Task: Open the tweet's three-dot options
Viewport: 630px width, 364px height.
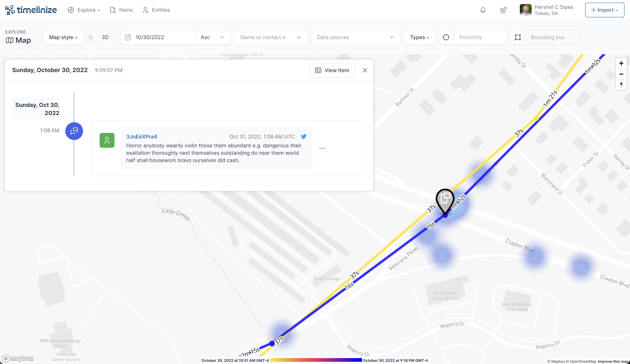Action: pos(322,148)
